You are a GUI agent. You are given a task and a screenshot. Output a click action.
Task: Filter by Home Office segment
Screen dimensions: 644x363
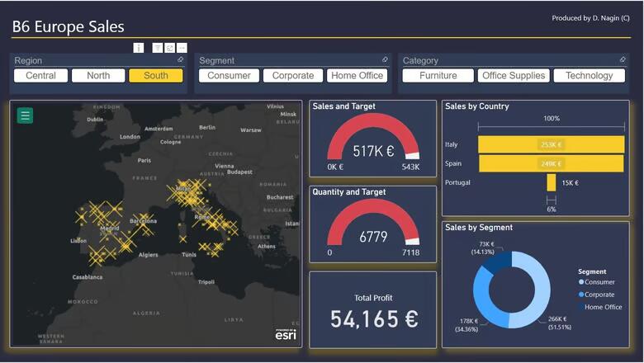[357, 76]
